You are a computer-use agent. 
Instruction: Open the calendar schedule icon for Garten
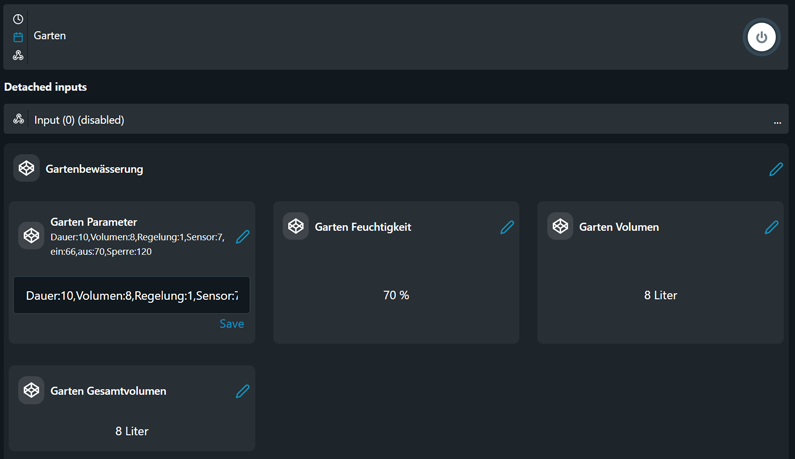pos(18,37)
